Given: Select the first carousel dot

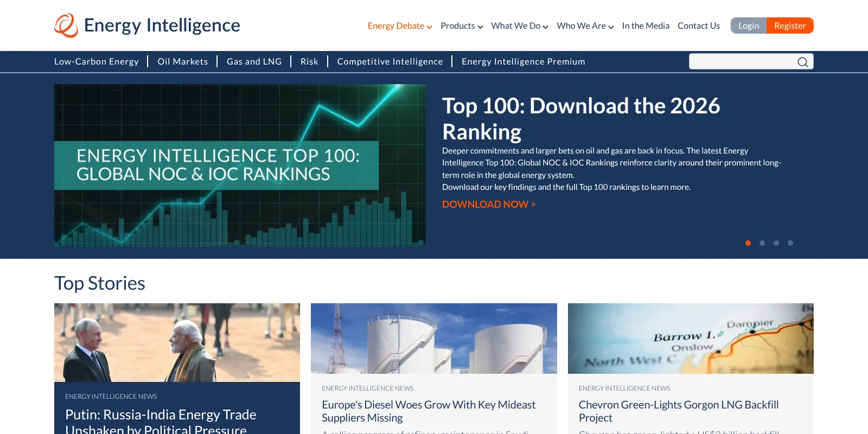Looking at the screenshot, I should [748, 243].
